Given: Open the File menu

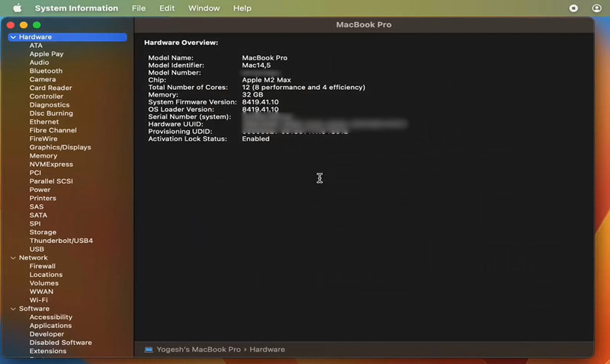Looking at the screenshot, I should (x=139, y=8).
